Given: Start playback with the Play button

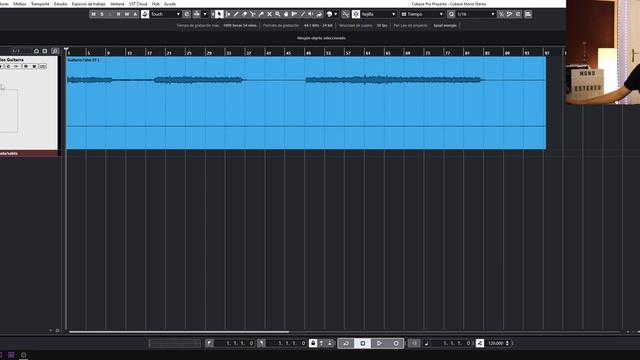Looking at the screenshot, I should pos(379,343).
